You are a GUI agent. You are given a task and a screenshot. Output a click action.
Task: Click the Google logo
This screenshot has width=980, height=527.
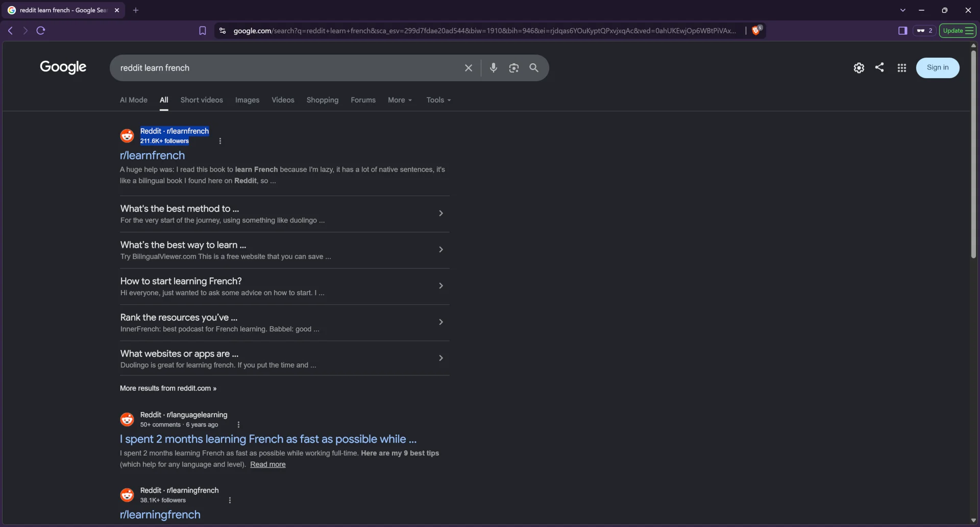point(63,67)
